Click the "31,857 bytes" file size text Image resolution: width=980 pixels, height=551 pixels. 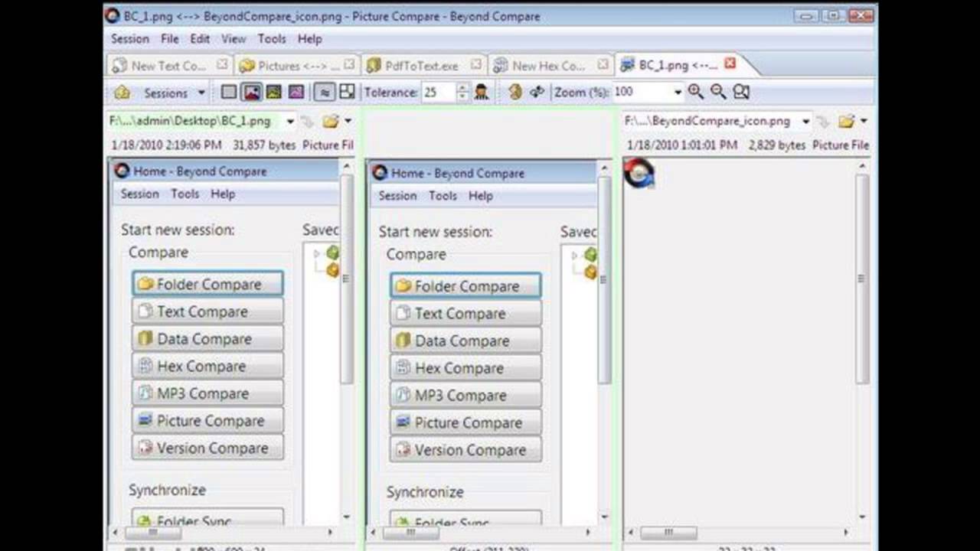[x=264, y=145]
